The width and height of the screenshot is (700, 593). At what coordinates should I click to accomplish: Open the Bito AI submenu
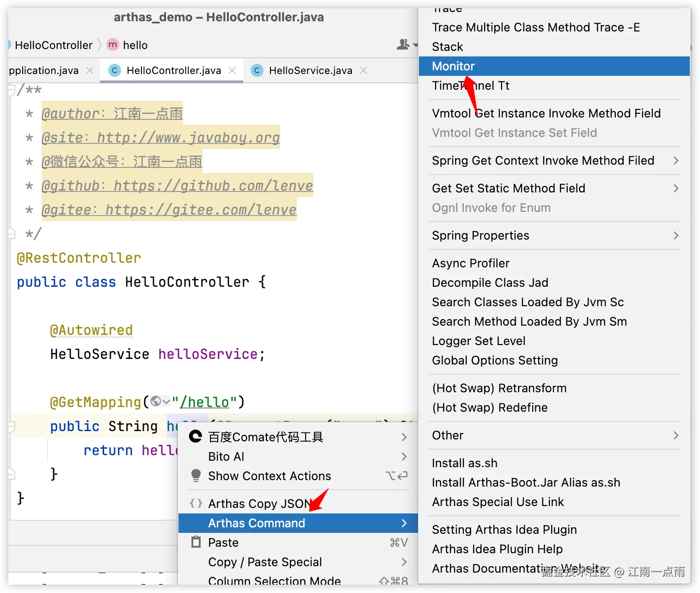click(x=298, y=456)
